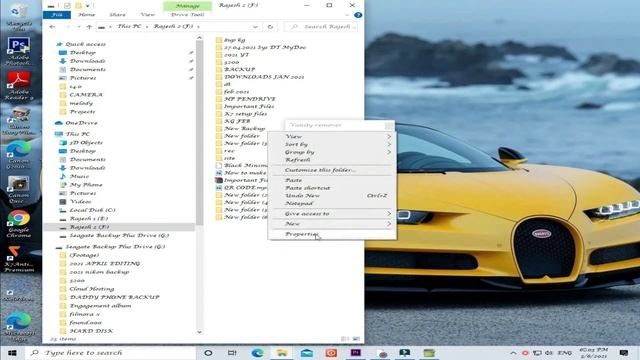Switch to File Explorer on the taskbar
Screen dimensions: 640x360
tap(282, 353)
